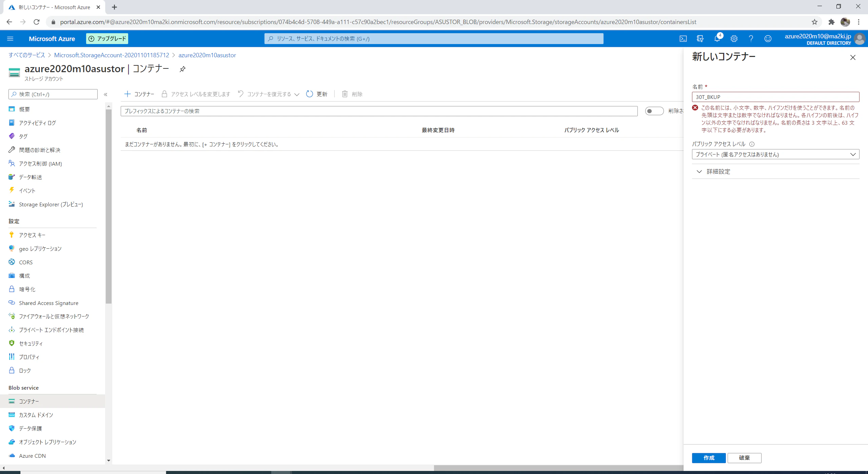Reload the page in the browser
The image size is (868, 474).
pos(37,22)
